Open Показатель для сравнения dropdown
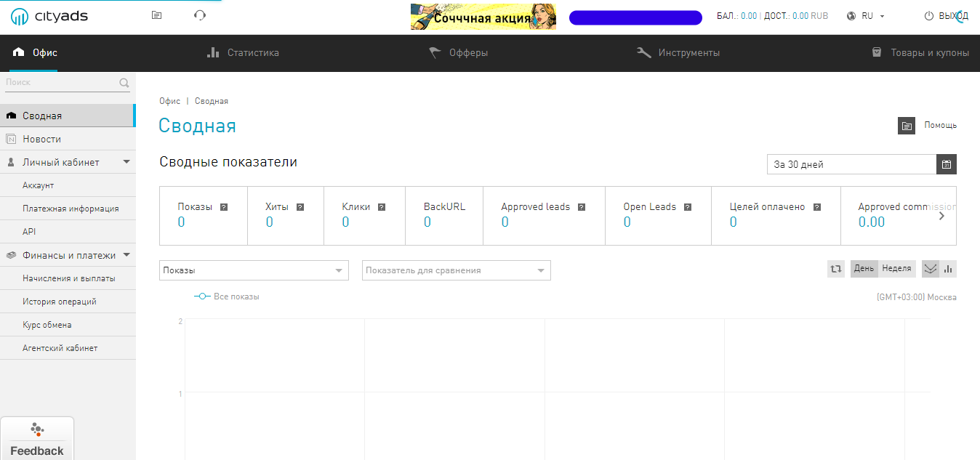Image resolution: width=980 pixels, height=460 pixels. tap(457, 270)
